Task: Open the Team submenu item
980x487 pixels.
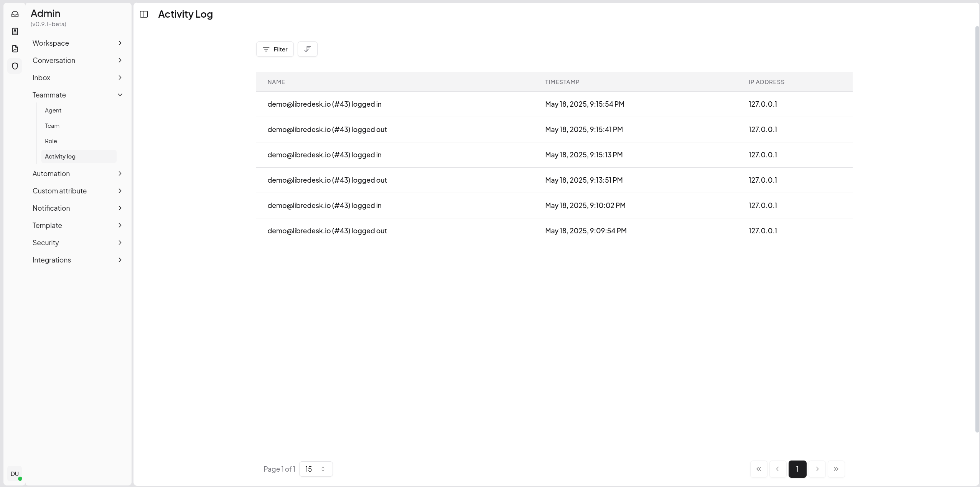Action: [52, 126]
